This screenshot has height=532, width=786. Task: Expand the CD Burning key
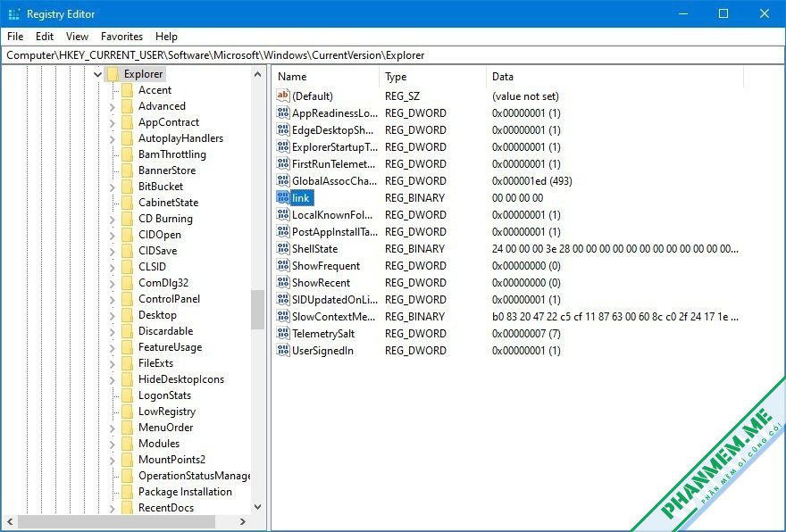[x=113, y=219]
